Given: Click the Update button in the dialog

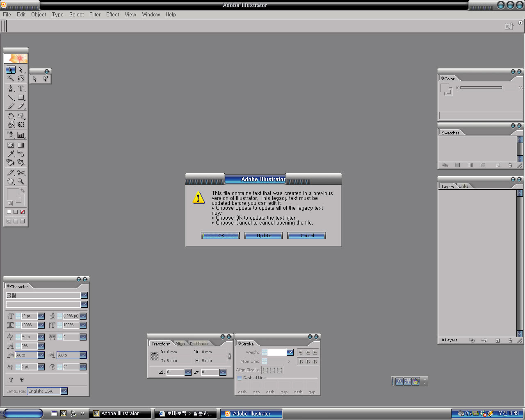Looking at the screenshot, I should (263, 236).
